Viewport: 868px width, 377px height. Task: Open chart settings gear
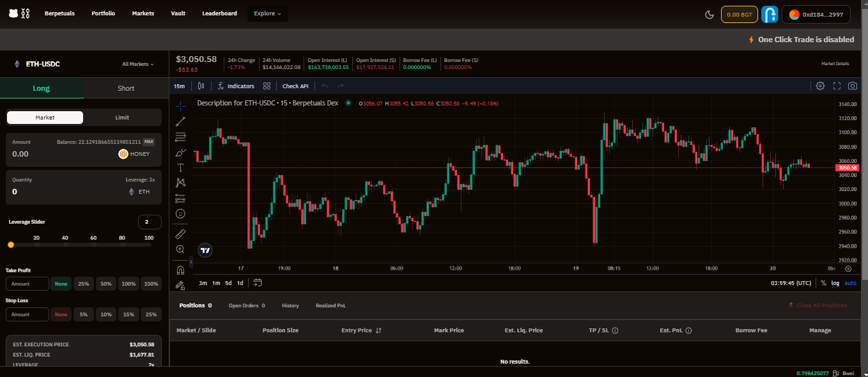coord(820,86)
